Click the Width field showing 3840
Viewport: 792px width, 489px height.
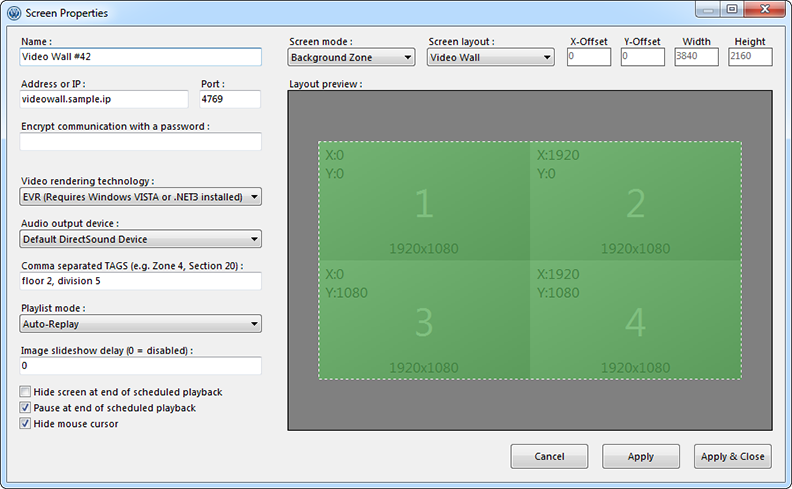click(697, 57)
